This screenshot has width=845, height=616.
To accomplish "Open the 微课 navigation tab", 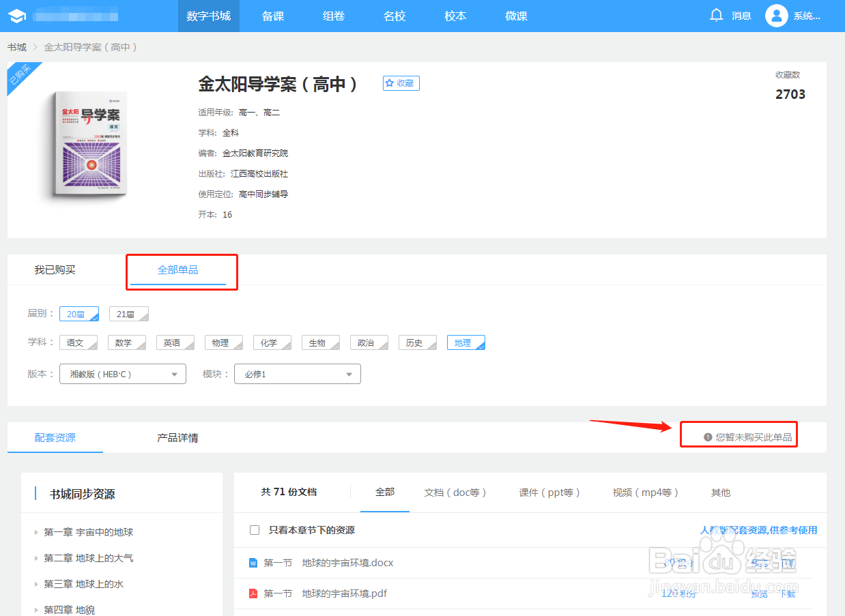I will click(x=517, y=16).
